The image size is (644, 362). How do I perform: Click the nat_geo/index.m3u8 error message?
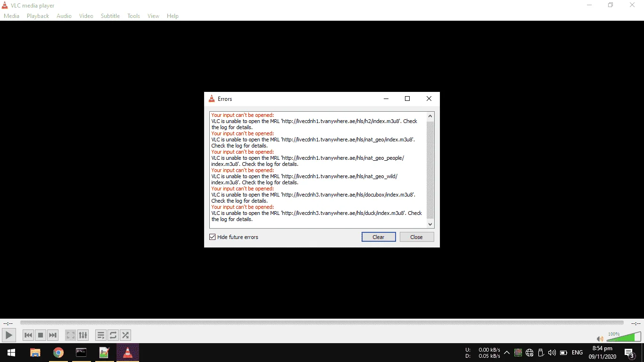coord(313,142)
